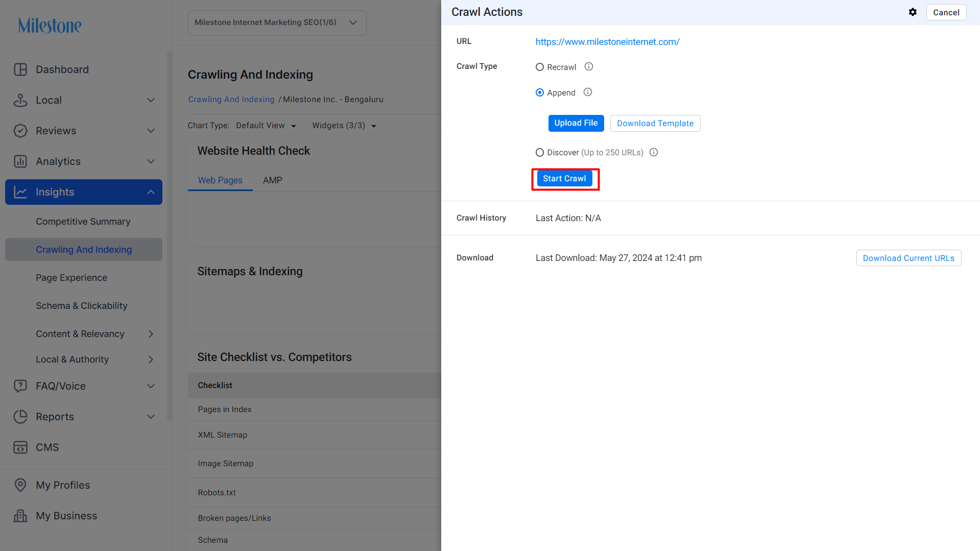Viewport: 980px width, 551px height.
Task: Click the CMS sidebar icon
Action: 20,447
